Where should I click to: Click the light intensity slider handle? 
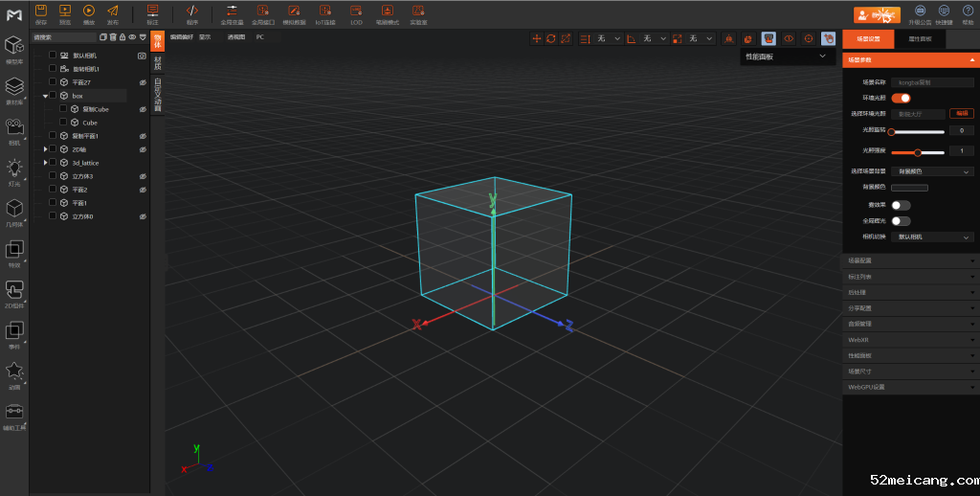918,151
